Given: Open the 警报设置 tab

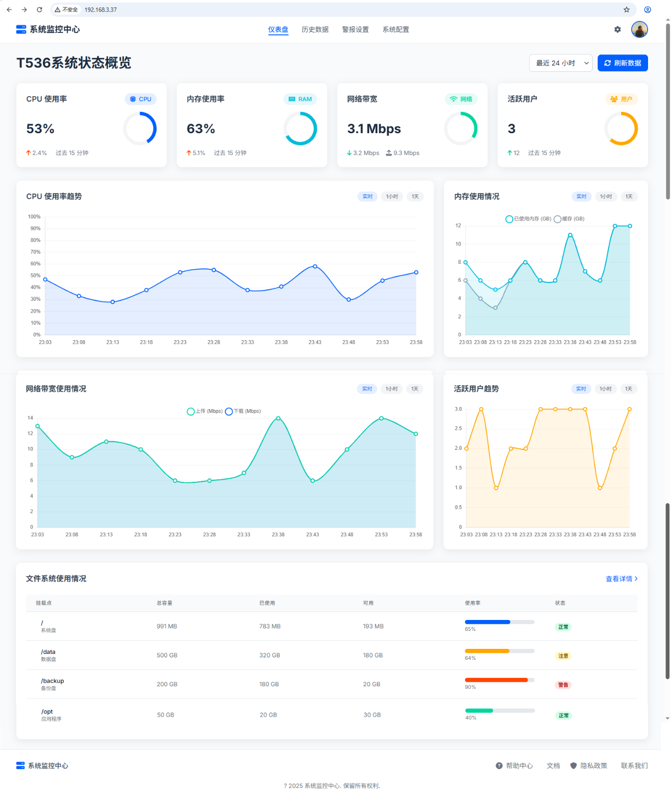Looking at the screenshot, I should pyautogui.click(x=355, y=29).
